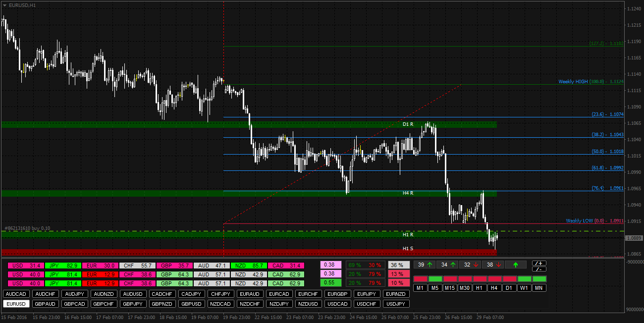Click the red down arrow beside 38

click(498, 265)
